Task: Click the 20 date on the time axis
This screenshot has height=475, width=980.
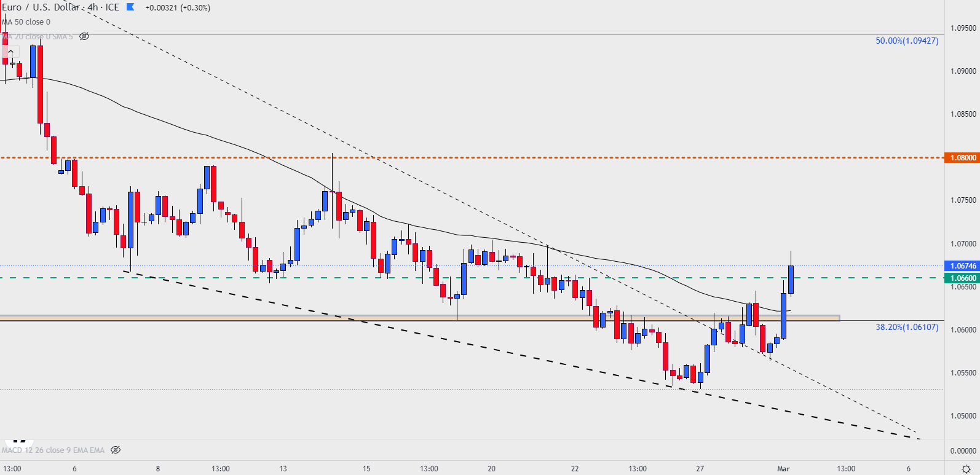Action: pos(492,469)
